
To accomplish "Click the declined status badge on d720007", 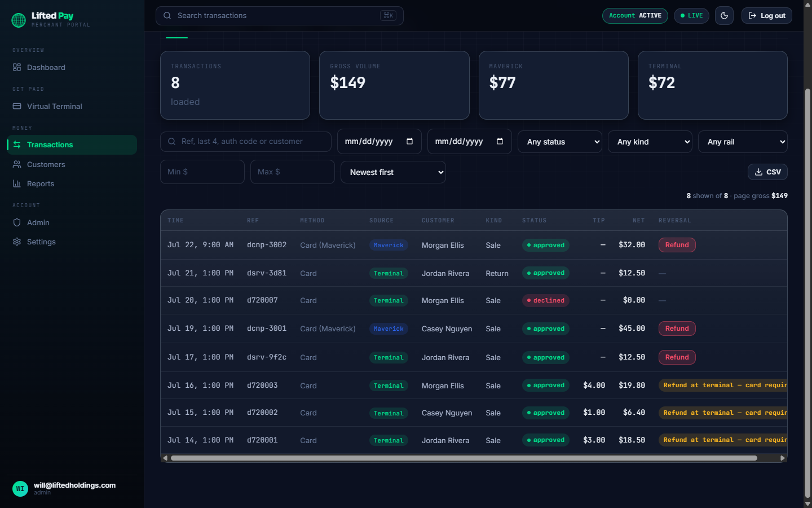I will [545, 301].
